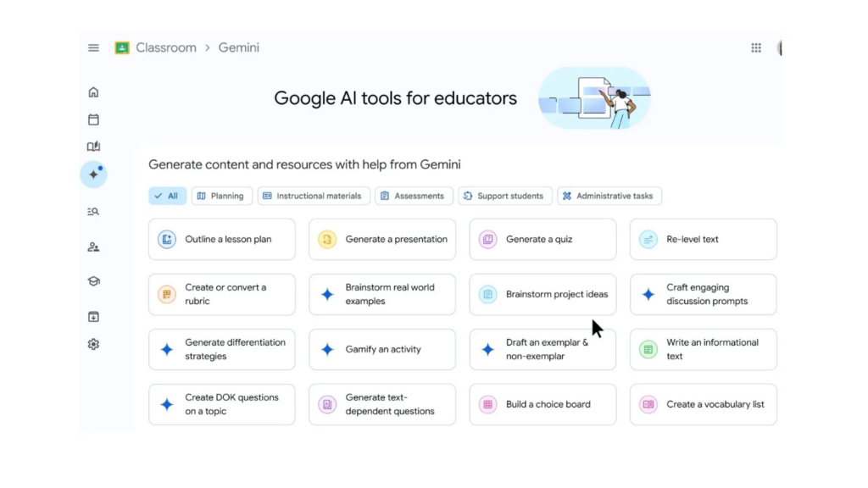Image resolution: width=868 pixels, height=488 pixels.
Task: Click the graduation cap sidebar icon
Action: pyautogui.click(x=93, y=281)
